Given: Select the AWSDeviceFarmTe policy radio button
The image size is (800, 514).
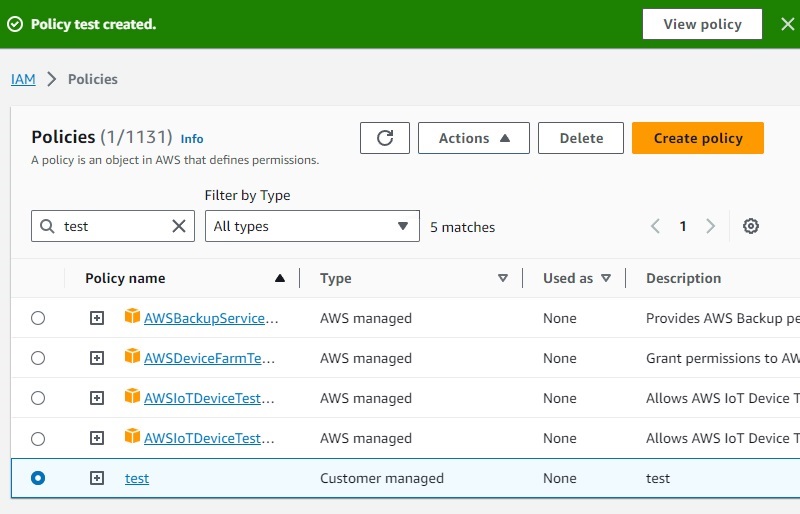Looking at the screenshot, I should pos(38,358).
